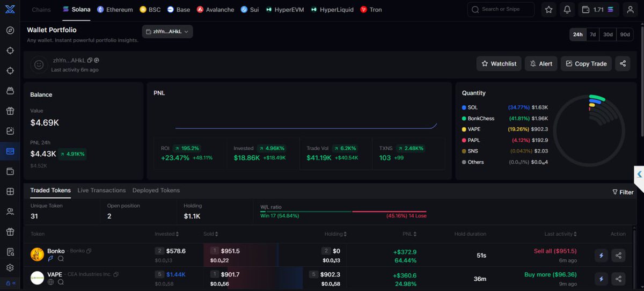Open the 1.71 SOL wallet balance menu
Screen dimensions: 644x291
pos(599,10)
